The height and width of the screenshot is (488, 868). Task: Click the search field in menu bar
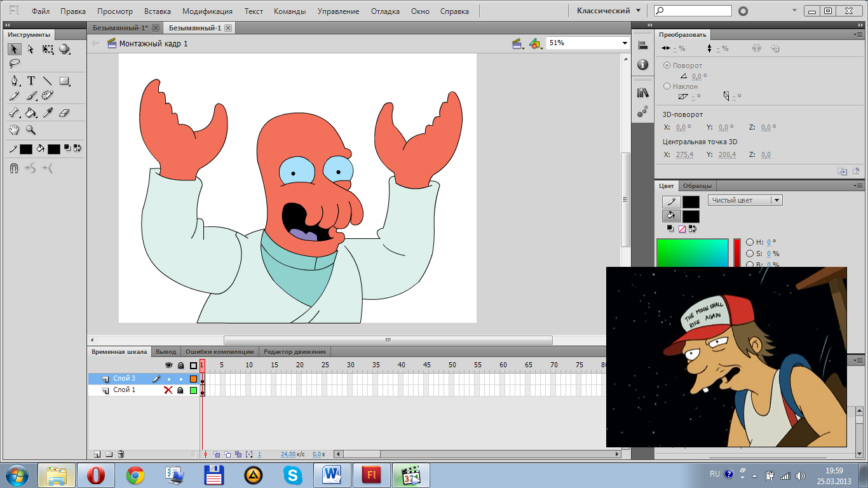coord(693,11)
